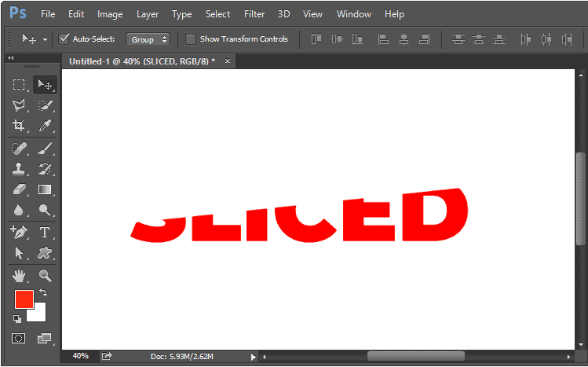Select the Eyedropper tool
Viewport: 588px width, 367px height.
[45, 125]
